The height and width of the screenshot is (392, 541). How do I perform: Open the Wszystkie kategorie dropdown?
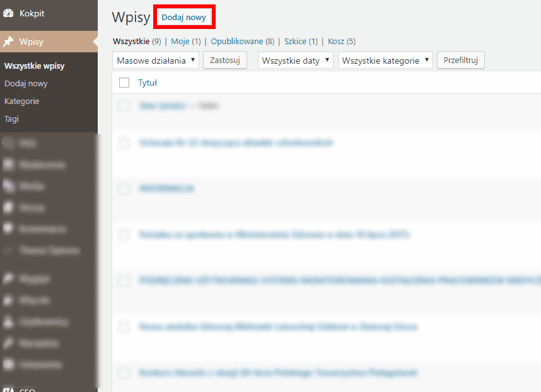[x=386, y=61]
